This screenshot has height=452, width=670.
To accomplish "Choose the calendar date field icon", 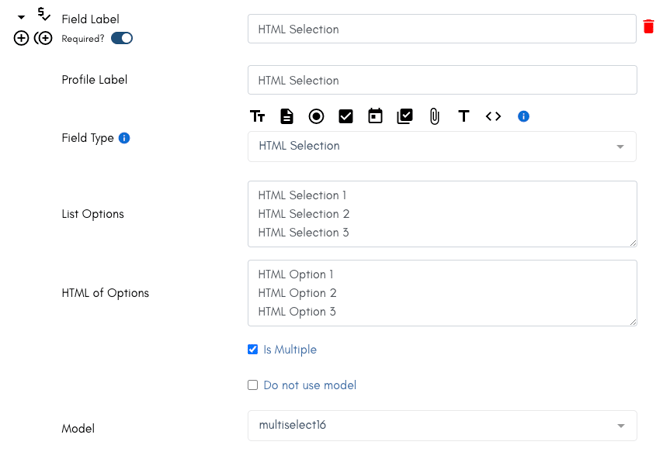I will [x=375, y=116].
